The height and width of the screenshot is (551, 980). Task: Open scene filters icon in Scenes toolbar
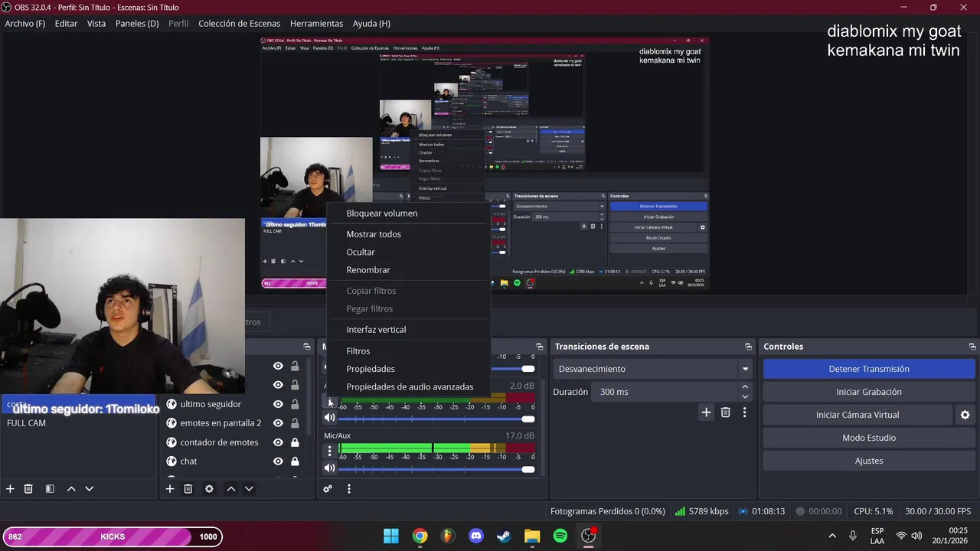(50, 489)
